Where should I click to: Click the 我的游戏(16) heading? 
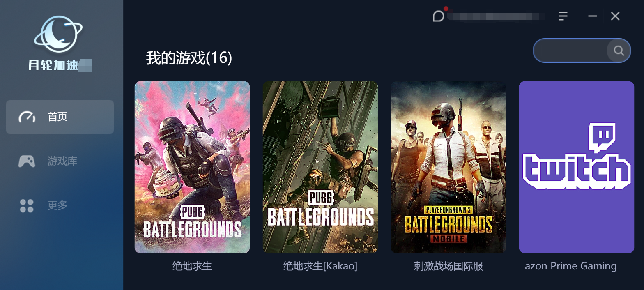point(189,58)
